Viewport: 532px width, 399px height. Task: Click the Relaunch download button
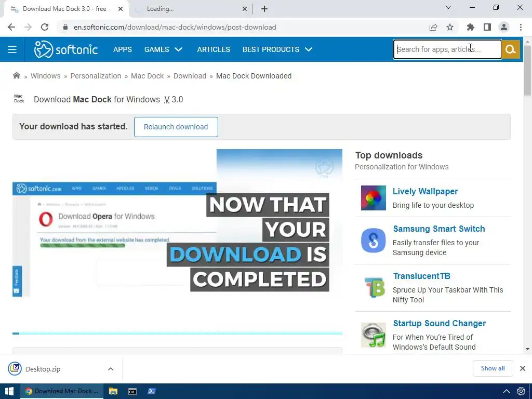tap(176, 127)
